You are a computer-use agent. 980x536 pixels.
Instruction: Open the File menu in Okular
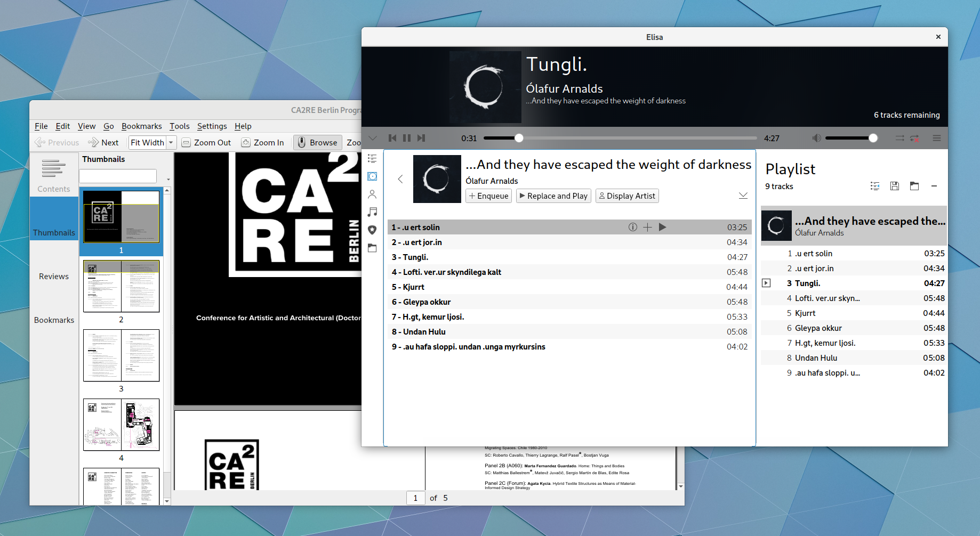41,126
